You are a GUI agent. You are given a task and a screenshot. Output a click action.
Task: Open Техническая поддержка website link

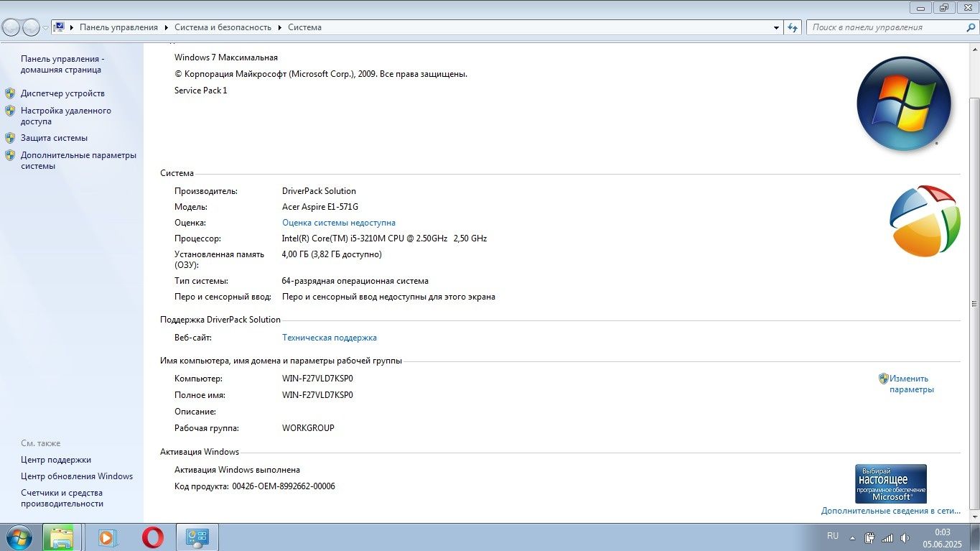(x=330, y=338)
